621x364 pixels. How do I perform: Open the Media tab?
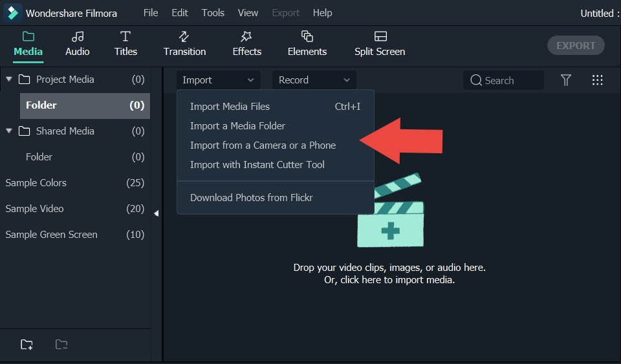(x=28, y=44)
